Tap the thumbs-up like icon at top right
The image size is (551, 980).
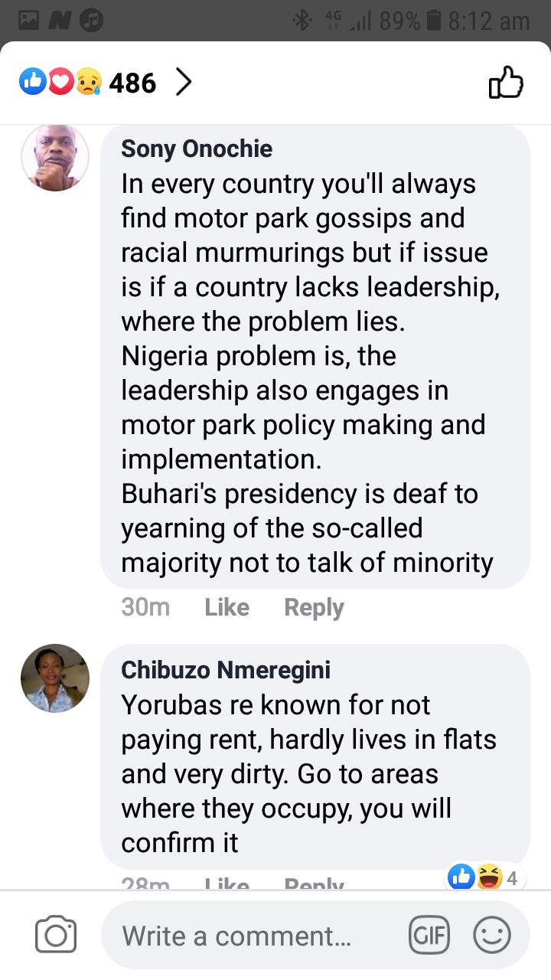click(506, 82)
